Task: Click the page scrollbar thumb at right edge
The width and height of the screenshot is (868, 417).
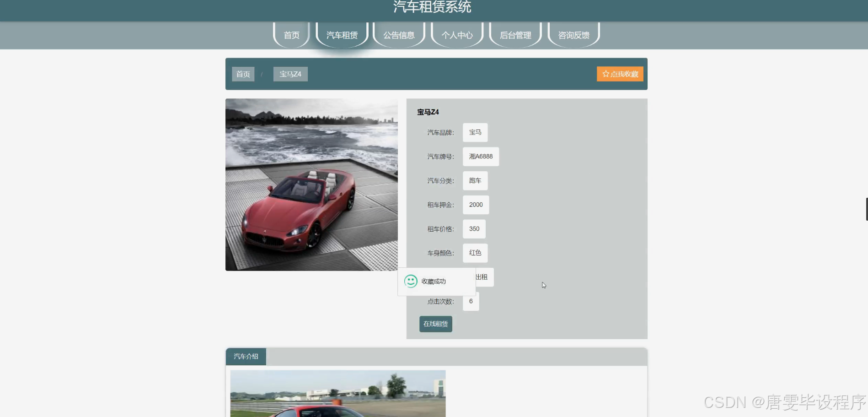Action: [867, 209]
